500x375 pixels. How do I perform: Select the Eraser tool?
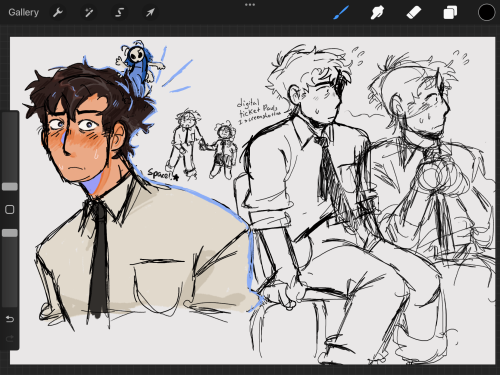point(414,13)
